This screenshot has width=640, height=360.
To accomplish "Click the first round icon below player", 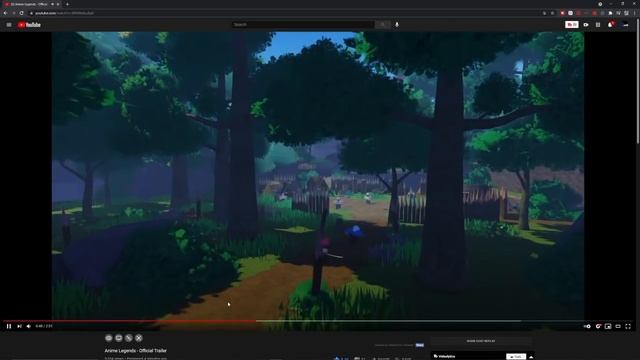I will pos(109,338).
